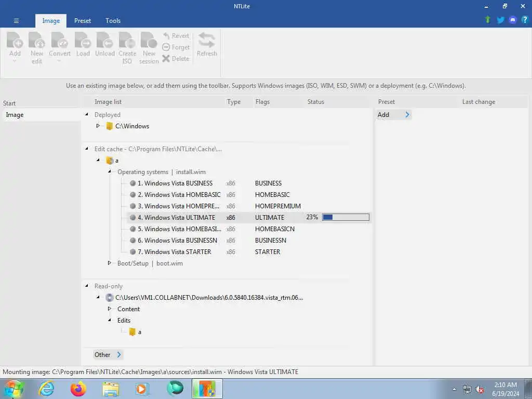Click the Status column header
The width and height of the screenshot is (532, 399).
coord(316,102)
